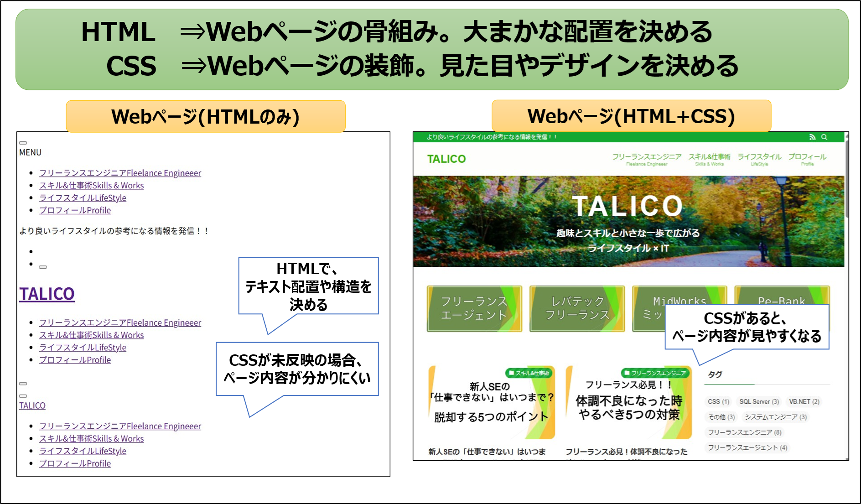Select the CSS (1) tag
861x504 pixels.
(718, 402)
